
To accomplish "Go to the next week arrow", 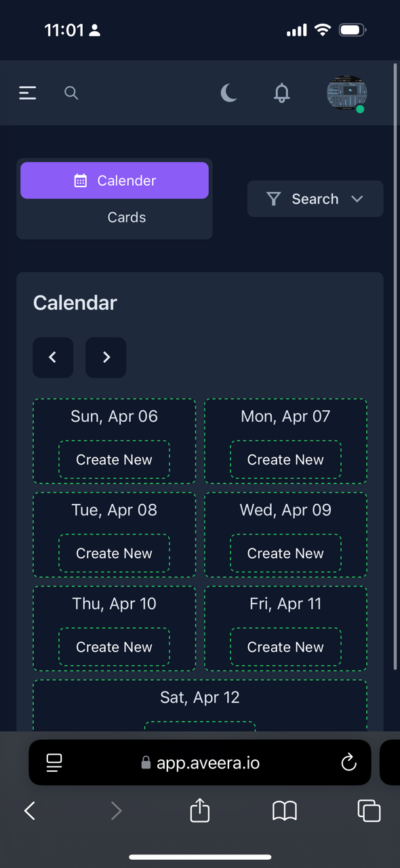I will coord(106,357).
